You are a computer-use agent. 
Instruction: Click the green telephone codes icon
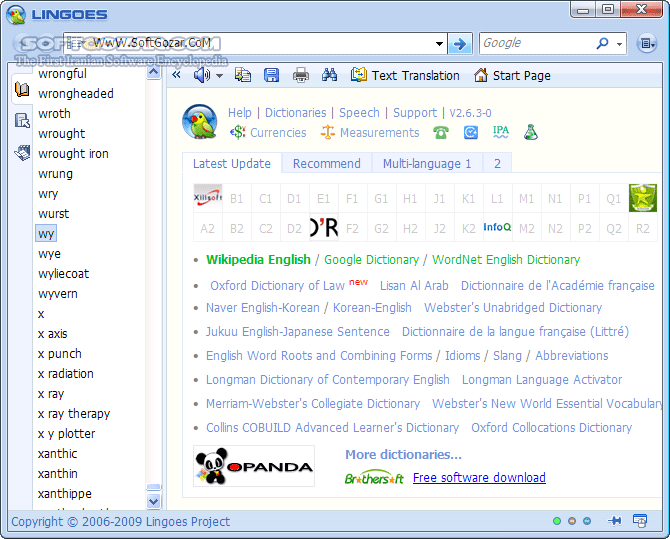(x=441, y=133)
